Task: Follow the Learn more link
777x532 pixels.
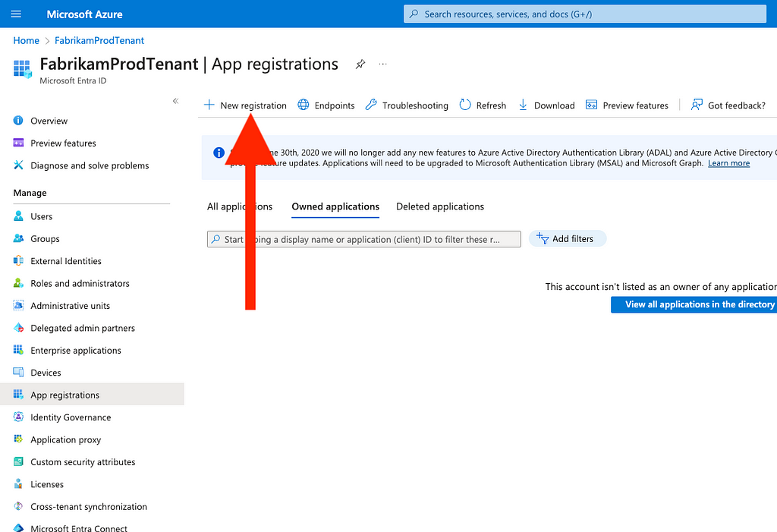Action: click(728, 163)
